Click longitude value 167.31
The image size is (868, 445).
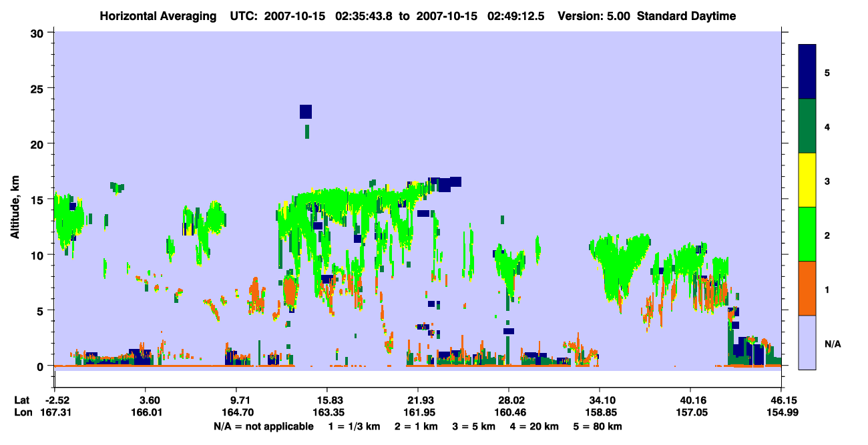(x=55, y=412)
